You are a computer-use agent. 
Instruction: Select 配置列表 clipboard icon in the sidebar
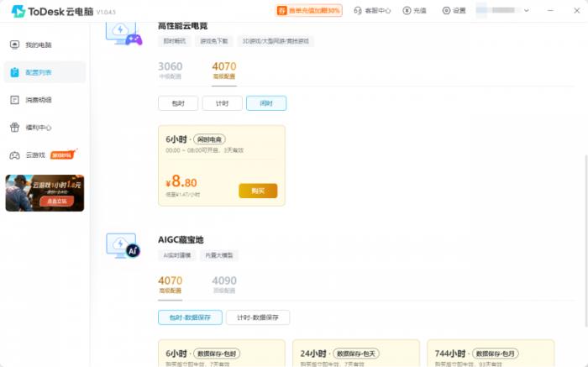[14, 72]
